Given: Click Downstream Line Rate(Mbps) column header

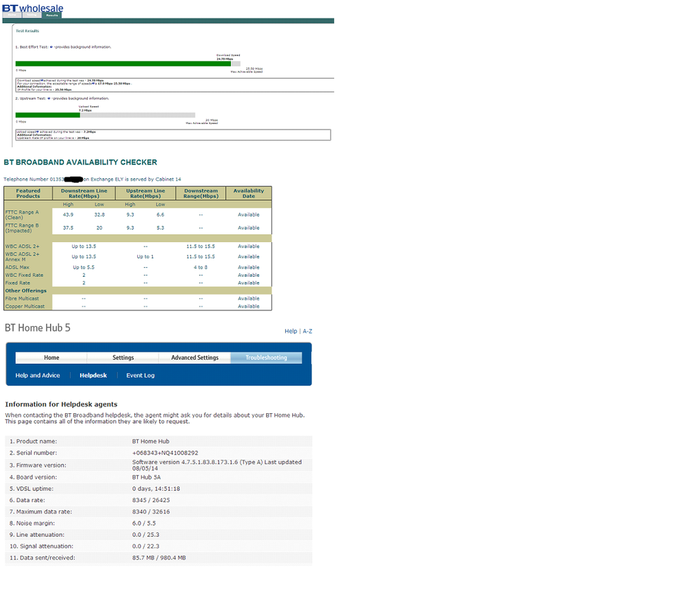Looking at the screenshot, I should pos(84,193).
